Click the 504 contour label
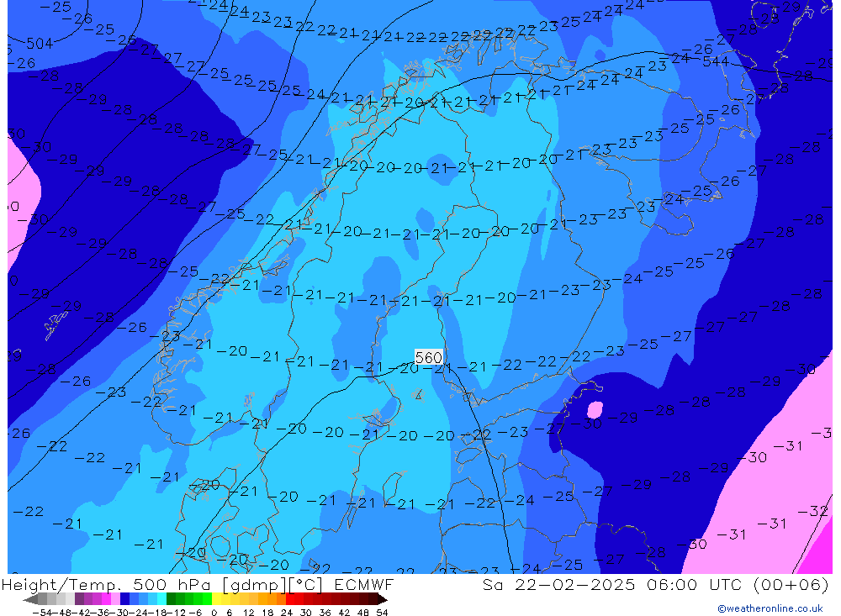 point(40,44)
